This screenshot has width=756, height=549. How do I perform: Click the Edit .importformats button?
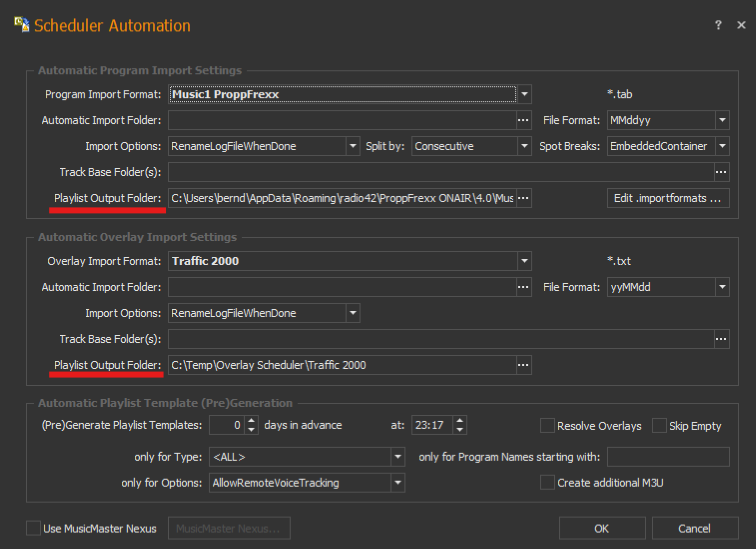(x=668, y=198)
